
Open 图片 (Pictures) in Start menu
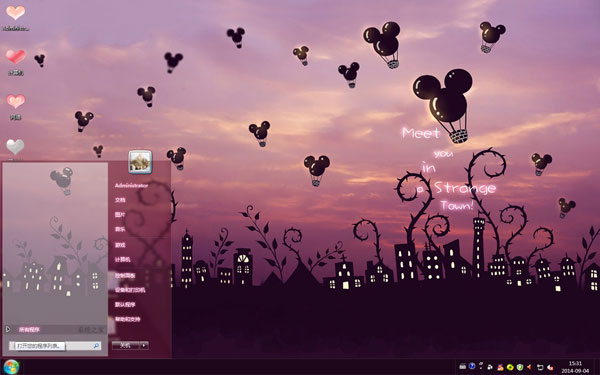tap(120, 215)
